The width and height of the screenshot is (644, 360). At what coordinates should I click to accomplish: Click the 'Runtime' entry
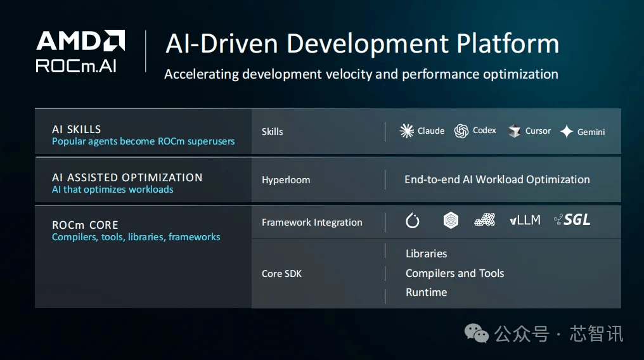click(427, 292)
